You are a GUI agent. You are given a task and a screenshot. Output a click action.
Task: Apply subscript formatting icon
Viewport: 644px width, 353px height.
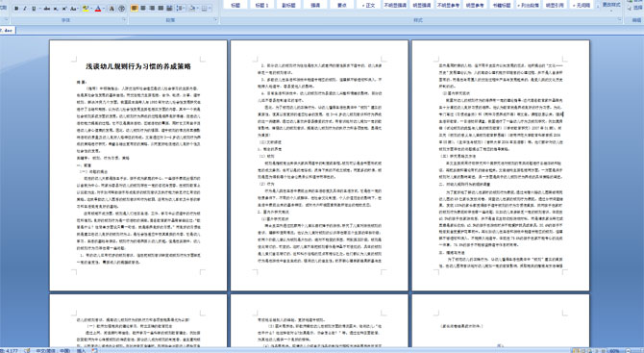click(x=56, y=9)
